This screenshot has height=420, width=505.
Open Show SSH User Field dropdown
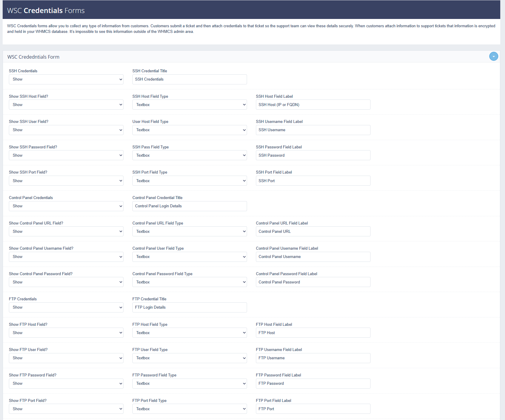tap(66, 130)
